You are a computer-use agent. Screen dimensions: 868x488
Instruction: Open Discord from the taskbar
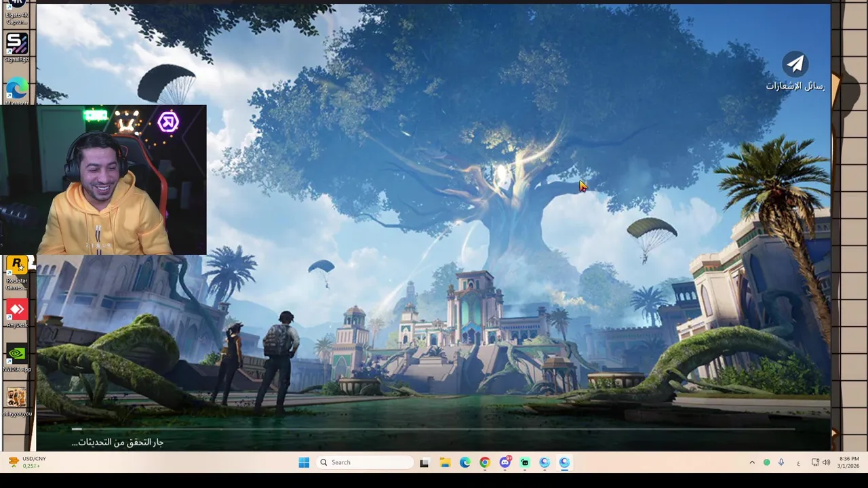click(x=505, y=462)
